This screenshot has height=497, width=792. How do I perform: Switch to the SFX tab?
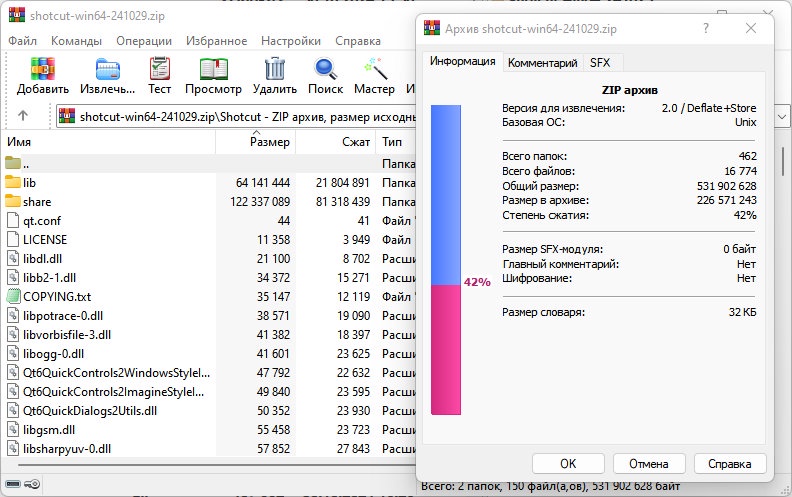pos(600,62)
